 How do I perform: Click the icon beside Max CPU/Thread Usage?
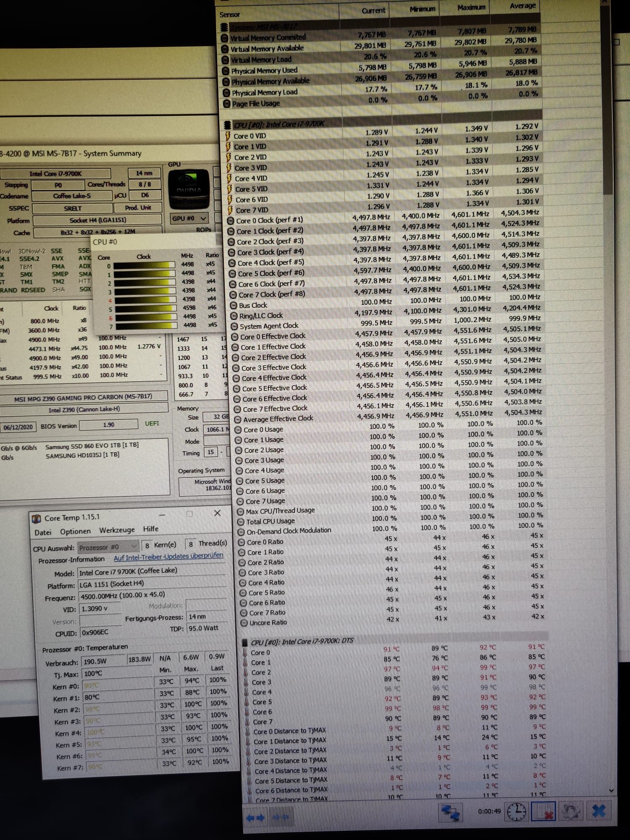click(x=241, y=512)
